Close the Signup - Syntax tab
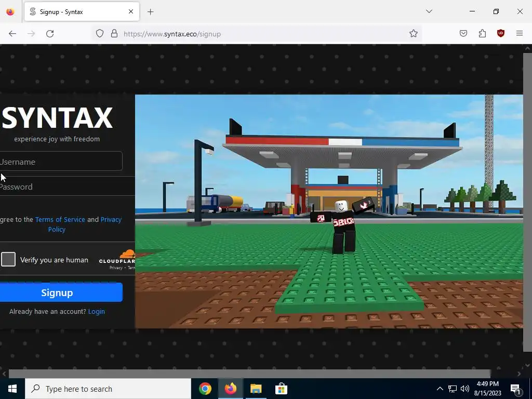The height and width of the screenshot is (399, 532). tap(131, 11)
